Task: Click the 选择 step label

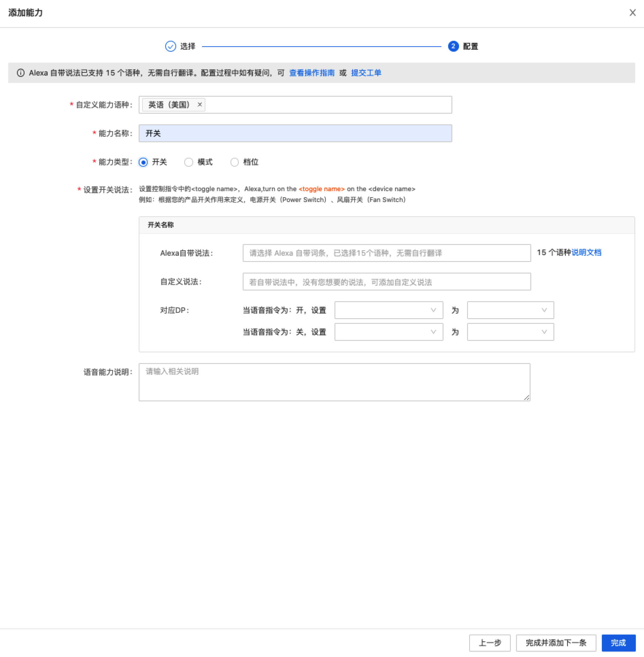Action: [x=188, y=46]
